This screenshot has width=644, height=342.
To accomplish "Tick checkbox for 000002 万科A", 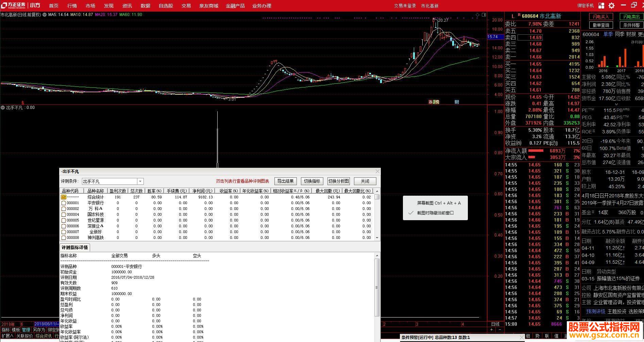I will pos(64,209).
